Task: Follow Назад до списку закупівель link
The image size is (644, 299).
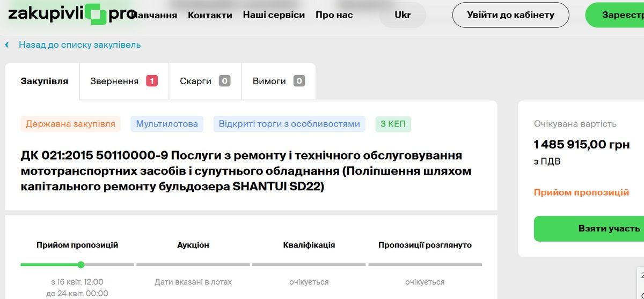Action: 80,45
